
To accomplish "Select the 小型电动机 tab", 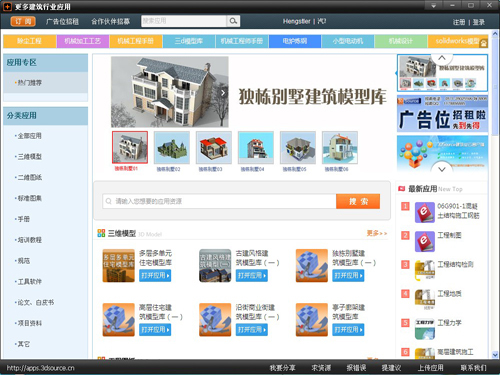I will click(348, 41).
